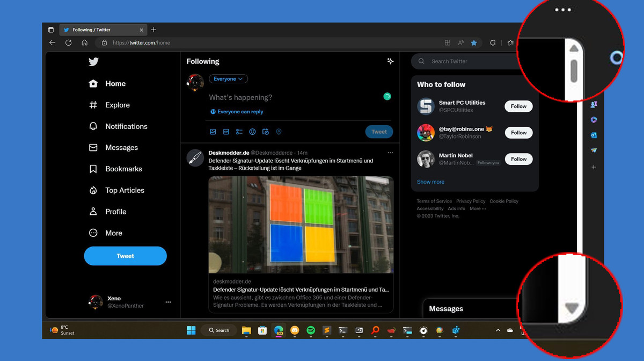The width and height of the screenshot is (644, 361).
Task: Open browser extensions puzzle icon
Action: 493,42
